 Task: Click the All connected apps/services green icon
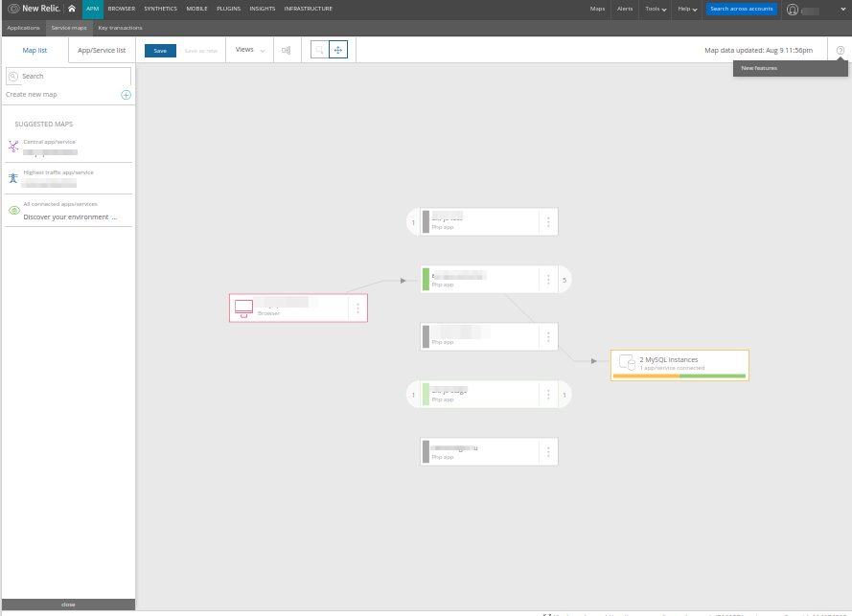click(13, 209)
